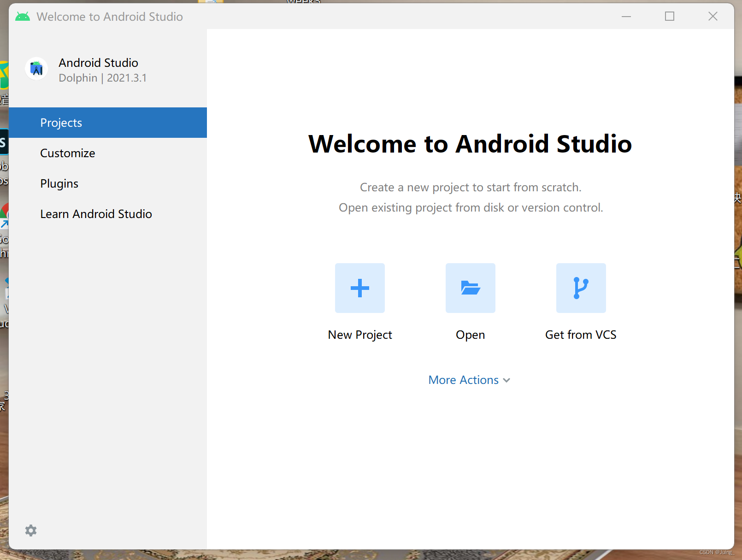Go to Learn Android Studio tab
The image size is (742, 560).
[108, 214]
